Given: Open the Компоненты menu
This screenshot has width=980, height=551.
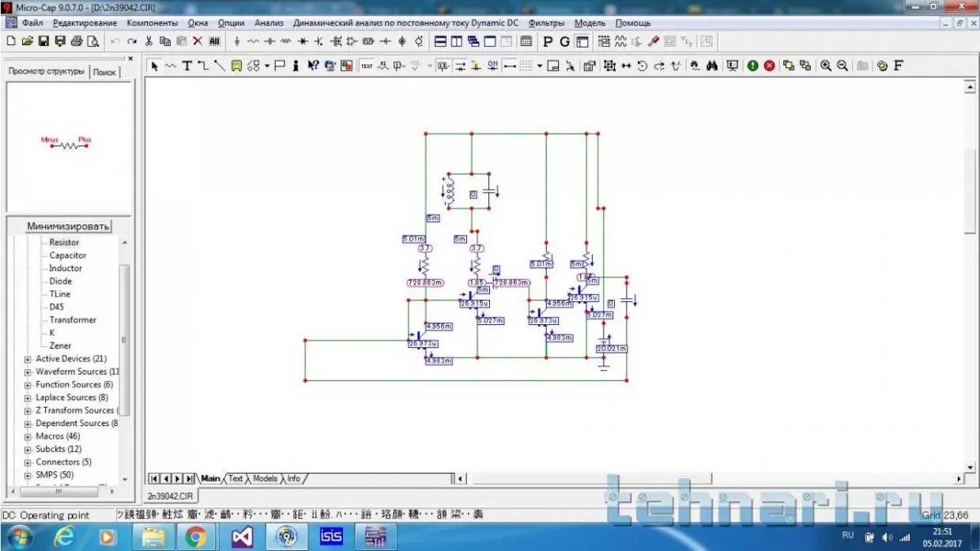Looking at the screenshot, I should (153, 23).
